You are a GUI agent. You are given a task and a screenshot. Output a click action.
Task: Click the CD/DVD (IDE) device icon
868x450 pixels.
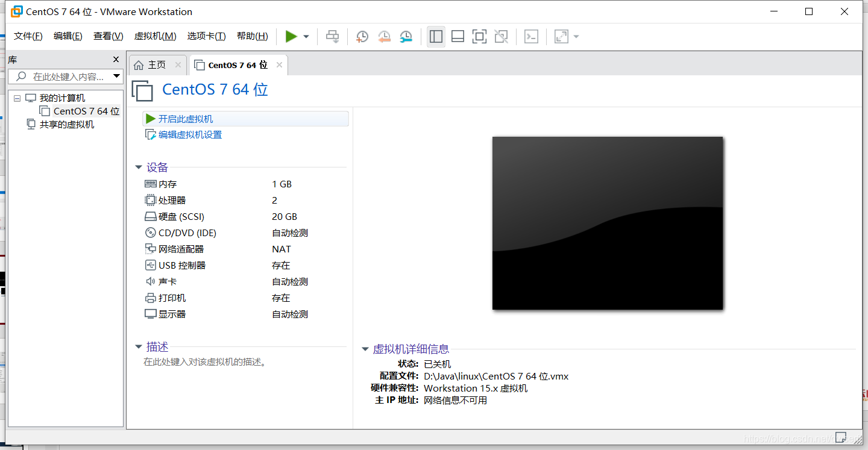[x=151, y=233]
